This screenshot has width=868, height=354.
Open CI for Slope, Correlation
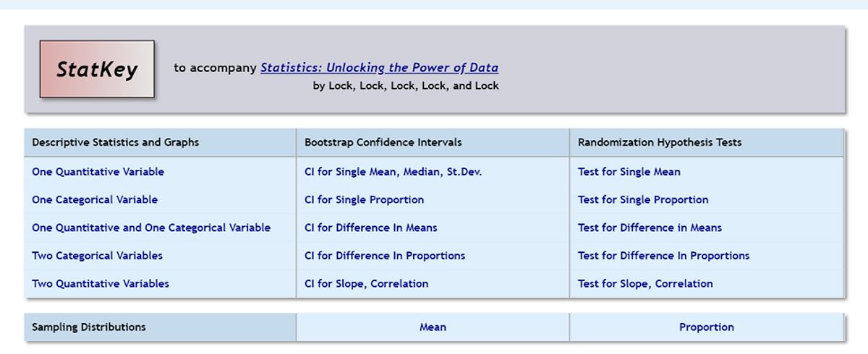click(x=366, y=284)
